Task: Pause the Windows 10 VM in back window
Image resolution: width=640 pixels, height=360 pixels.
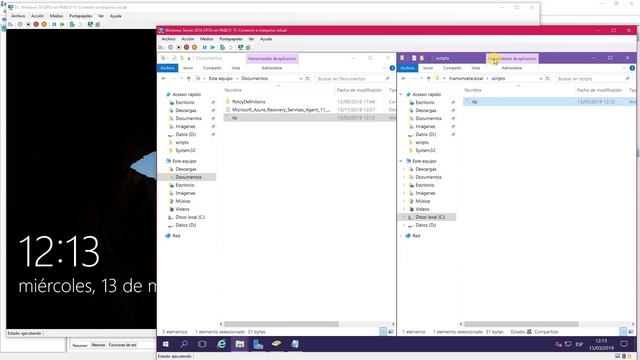Action: 54,24
